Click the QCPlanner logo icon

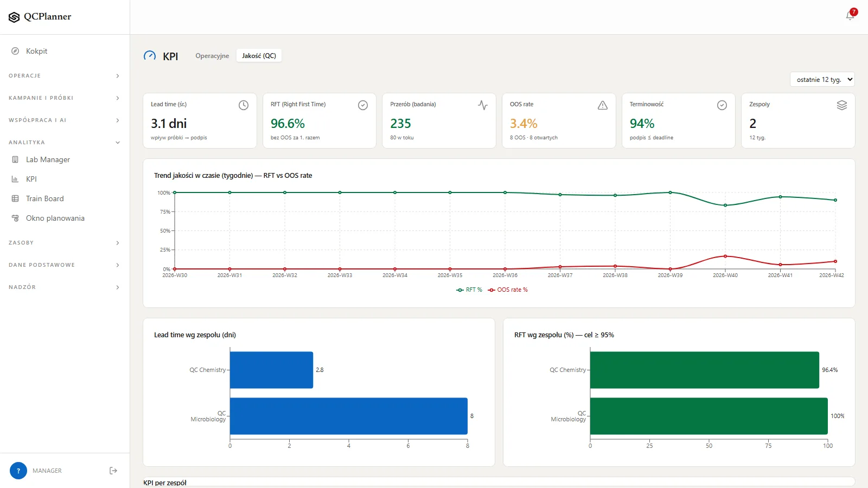pyautogui.click(x=14, y=17)
